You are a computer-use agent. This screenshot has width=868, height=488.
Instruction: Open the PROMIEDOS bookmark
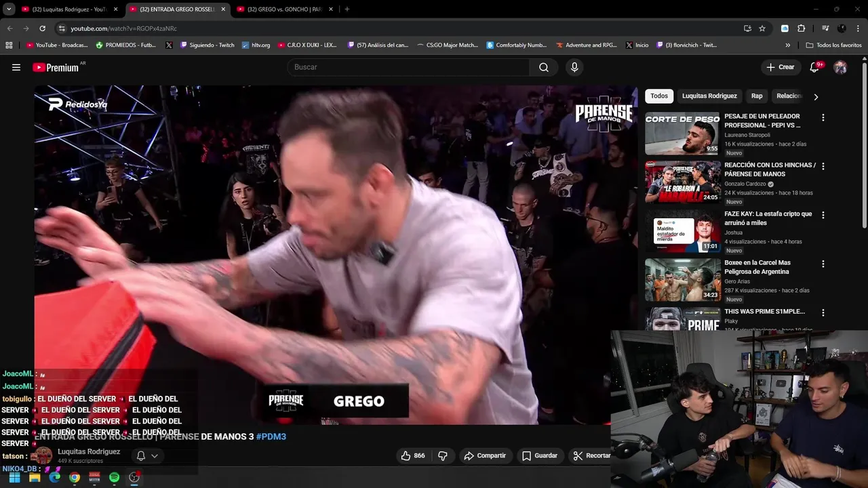click(126, 45)
